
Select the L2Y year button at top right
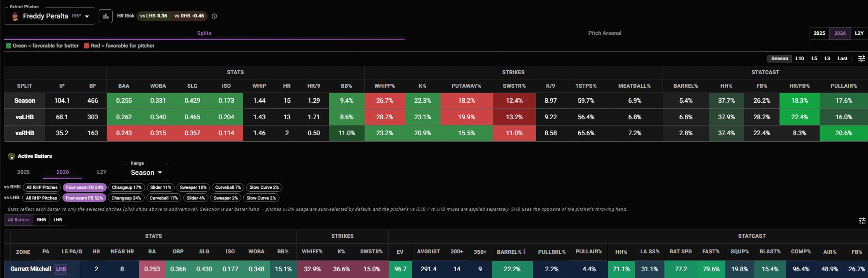pos(859,33)
